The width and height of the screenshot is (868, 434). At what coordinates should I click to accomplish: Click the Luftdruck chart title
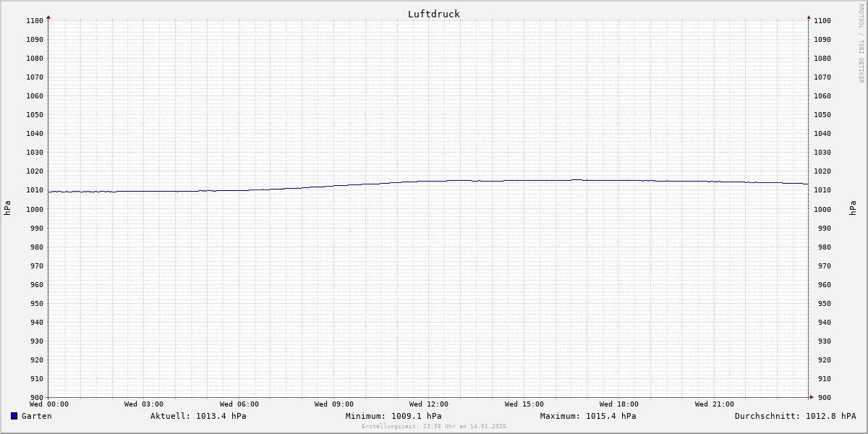(x=433, y=14)
